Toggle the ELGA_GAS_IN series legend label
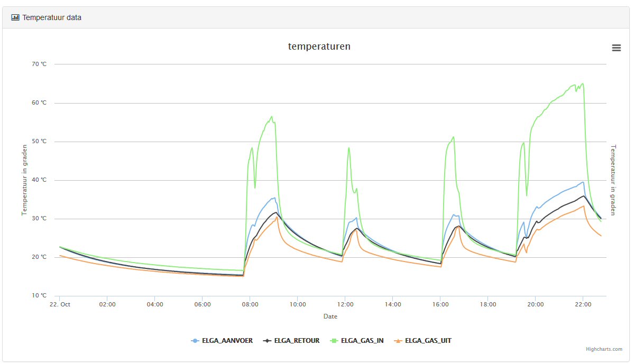Screen dimensions: 635x364 tap(362, 341)
